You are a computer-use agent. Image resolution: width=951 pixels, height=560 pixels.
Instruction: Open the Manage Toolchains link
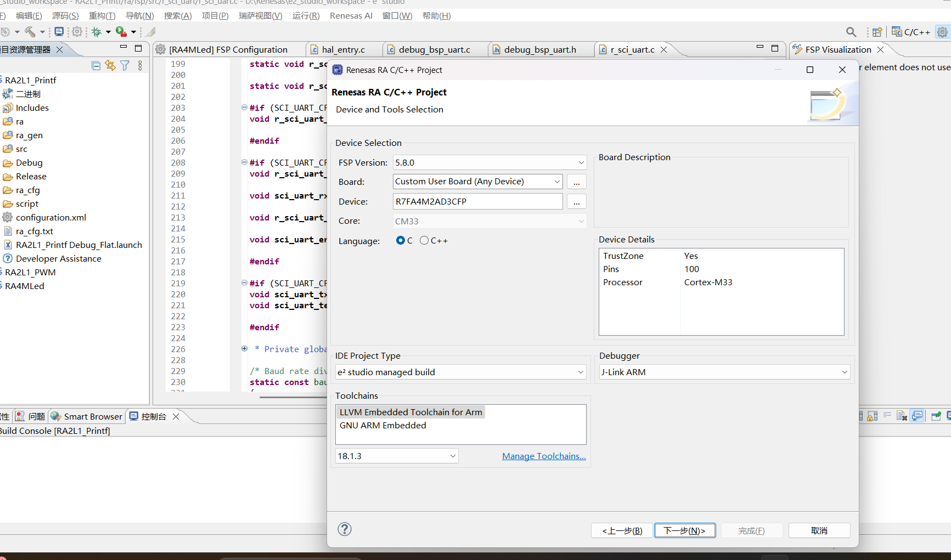click(x=544, y=456)
